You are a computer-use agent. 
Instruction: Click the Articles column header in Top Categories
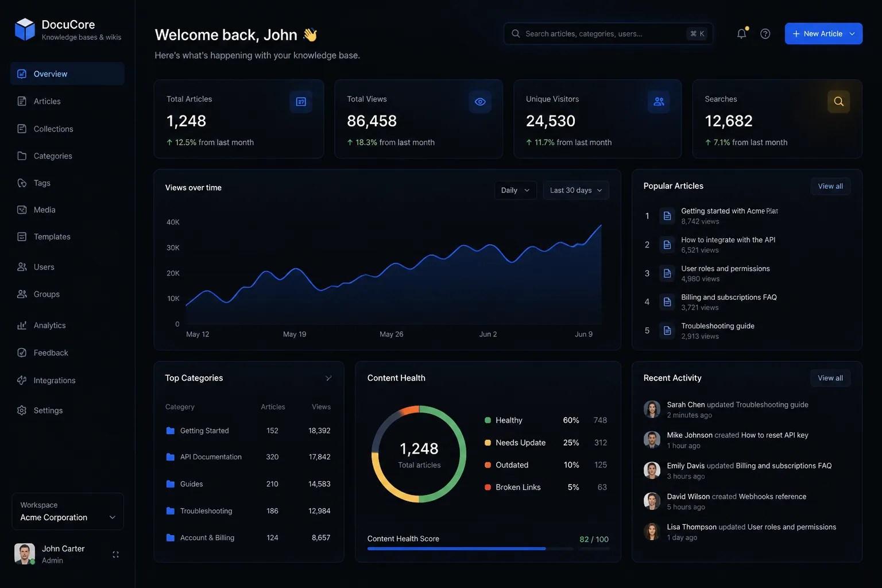[x=273, y=407]
